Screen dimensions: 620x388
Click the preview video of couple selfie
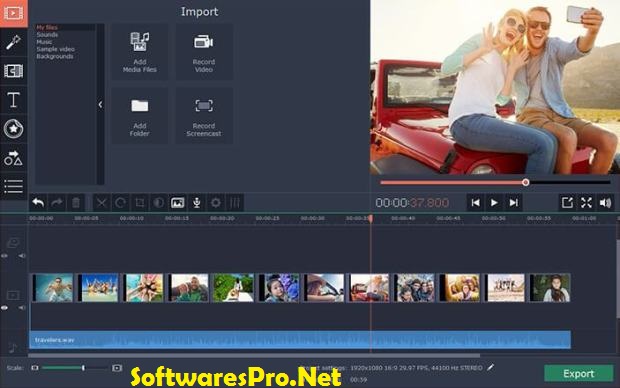tap(495, 87)
